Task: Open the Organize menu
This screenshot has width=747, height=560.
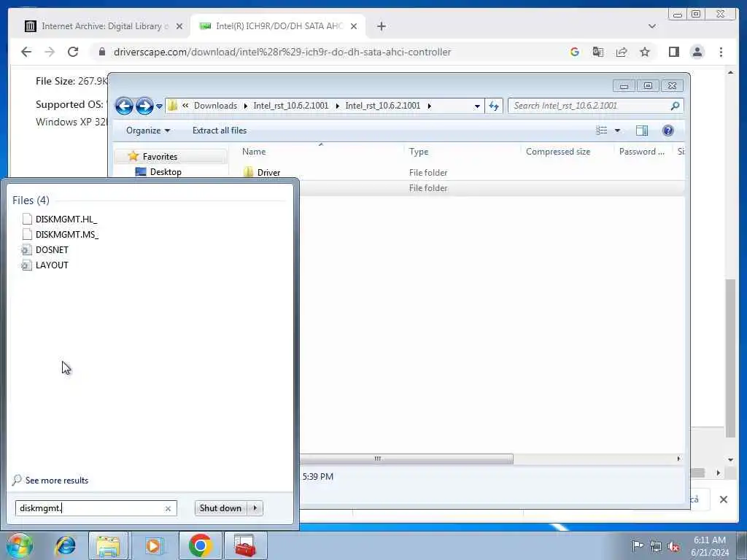Action: [x=147, y=131]
